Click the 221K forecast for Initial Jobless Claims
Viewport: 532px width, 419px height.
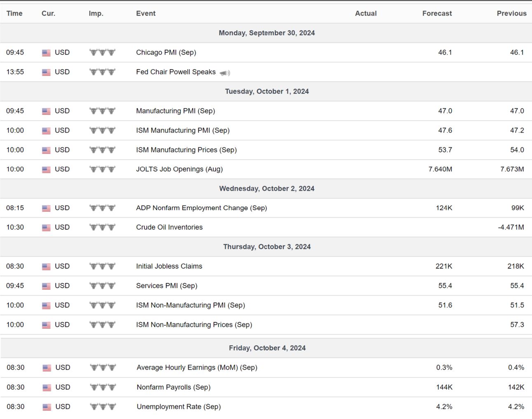443,266
